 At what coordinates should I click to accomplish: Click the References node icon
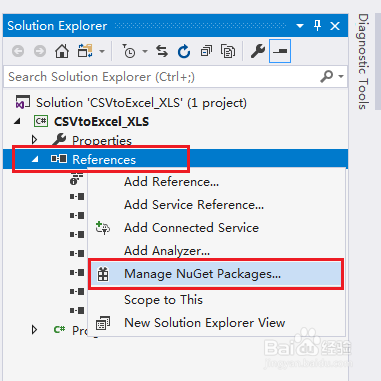point(59,159)
